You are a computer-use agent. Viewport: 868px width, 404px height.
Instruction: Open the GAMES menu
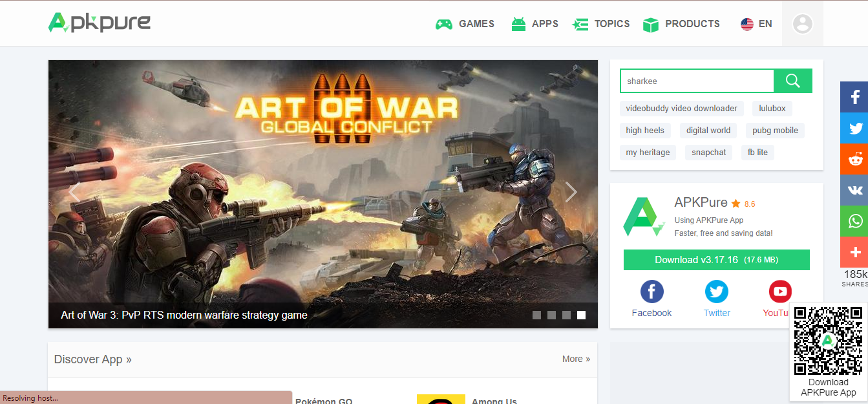(x=476, y=24)
